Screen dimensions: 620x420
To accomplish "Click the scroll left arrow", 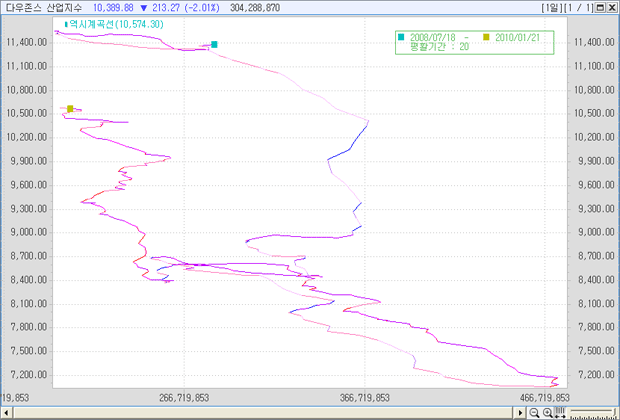I will click(6, 412).
